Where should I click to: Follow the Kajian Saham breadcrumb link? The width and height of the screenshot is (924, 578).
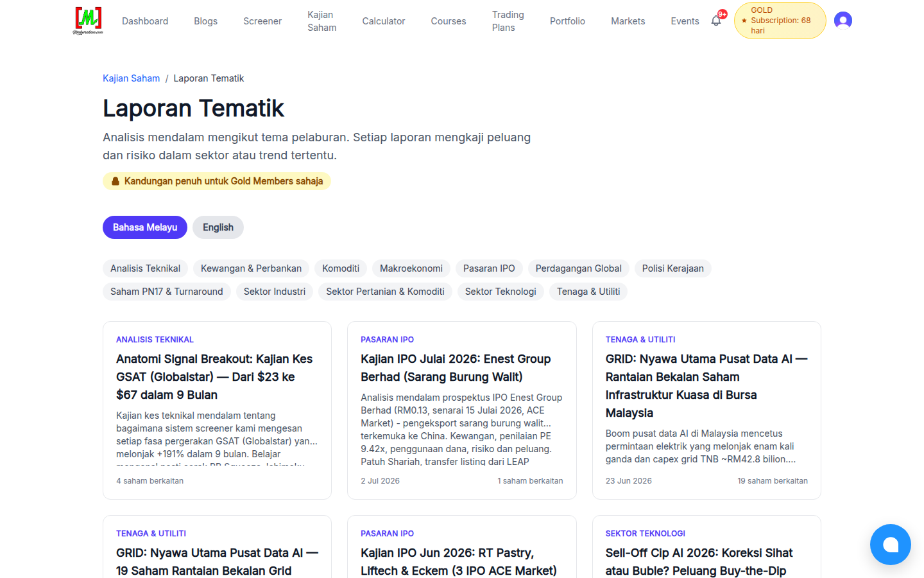[131, 78]
